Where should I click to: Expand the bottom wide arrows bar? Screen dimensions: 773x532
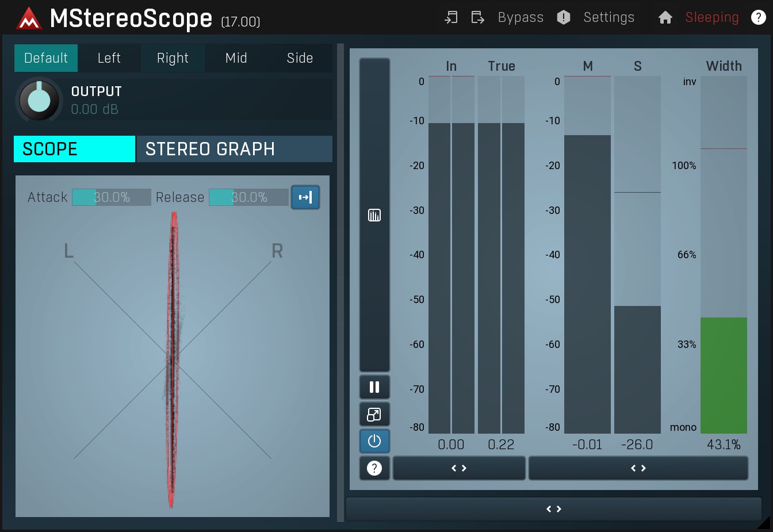[x=553, y=509]
